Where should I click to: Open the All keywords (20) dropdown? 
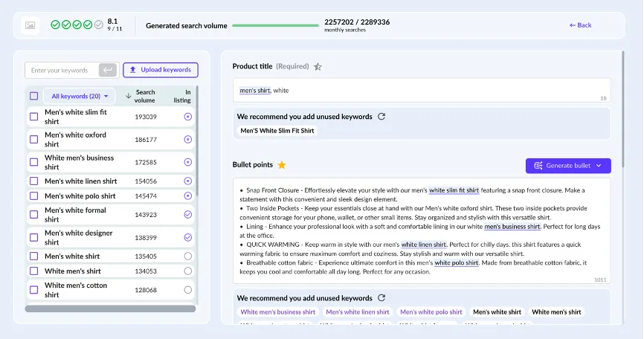tap(80, 96)
